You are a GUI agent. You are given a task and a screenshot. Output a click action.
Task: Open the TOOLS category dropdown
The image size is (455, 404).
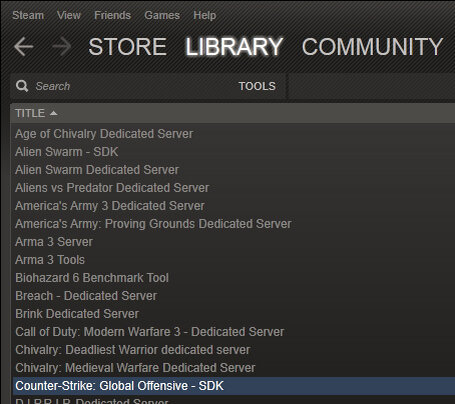[257, 86]
